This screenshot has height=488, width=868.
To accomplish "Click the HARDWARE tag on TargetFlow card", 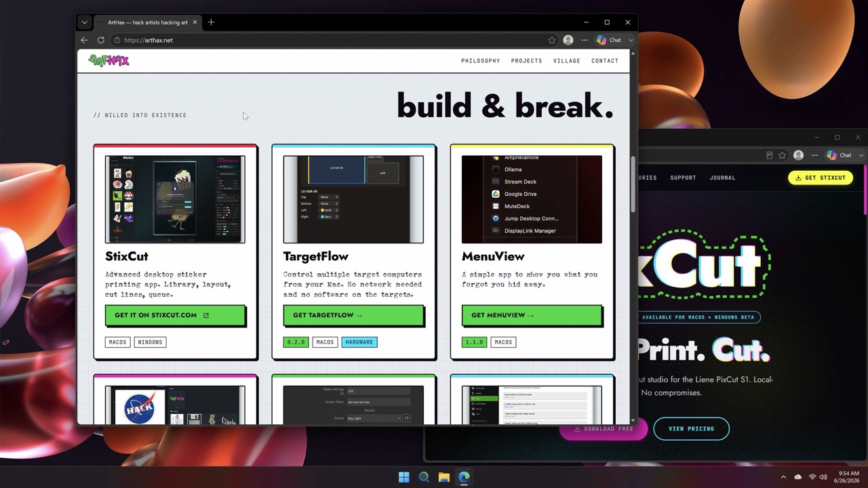I will tap(359, 342).
